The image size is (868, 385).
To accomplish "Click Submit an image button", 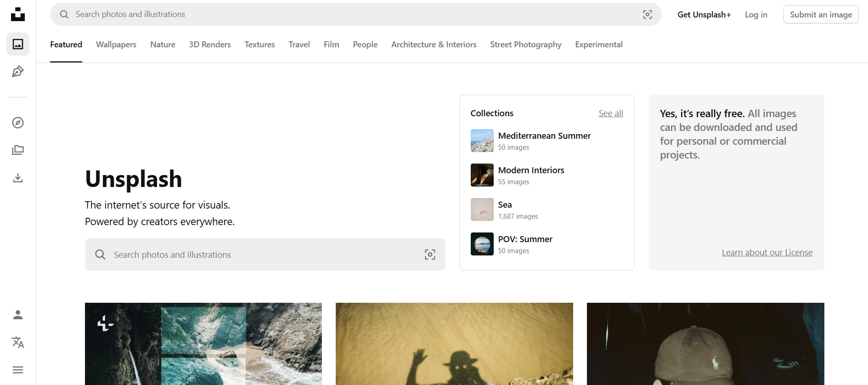I will (821, 14).
